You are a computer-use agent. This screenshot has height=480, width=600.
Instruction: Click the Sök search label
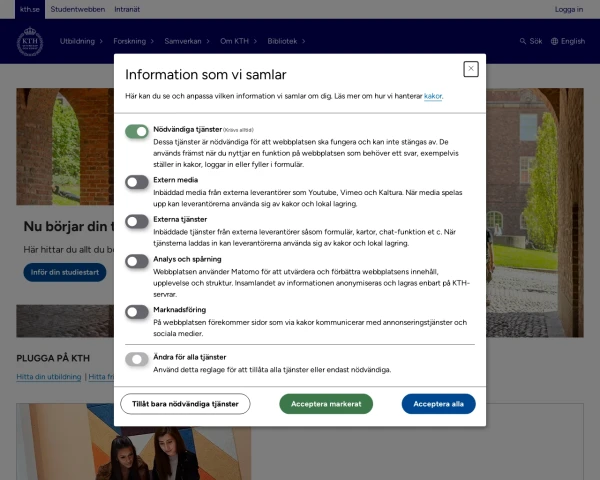pos(536,41)
